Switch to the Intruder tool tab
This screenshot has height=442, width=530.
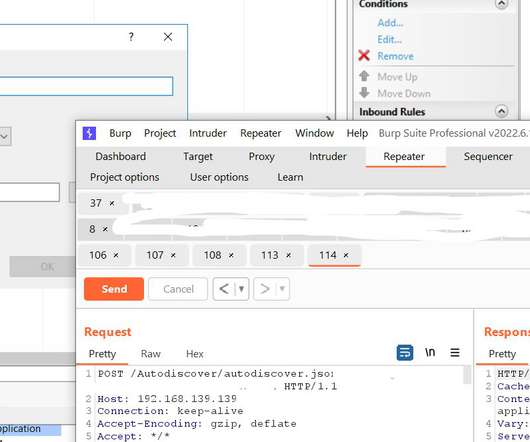[x=328, y=156]
